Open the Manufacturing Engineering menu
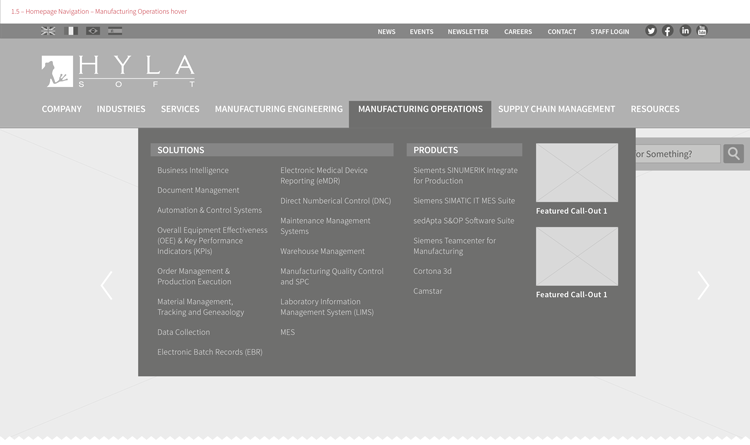Screen dimensions: 750x445 click(x=279, y=109)
